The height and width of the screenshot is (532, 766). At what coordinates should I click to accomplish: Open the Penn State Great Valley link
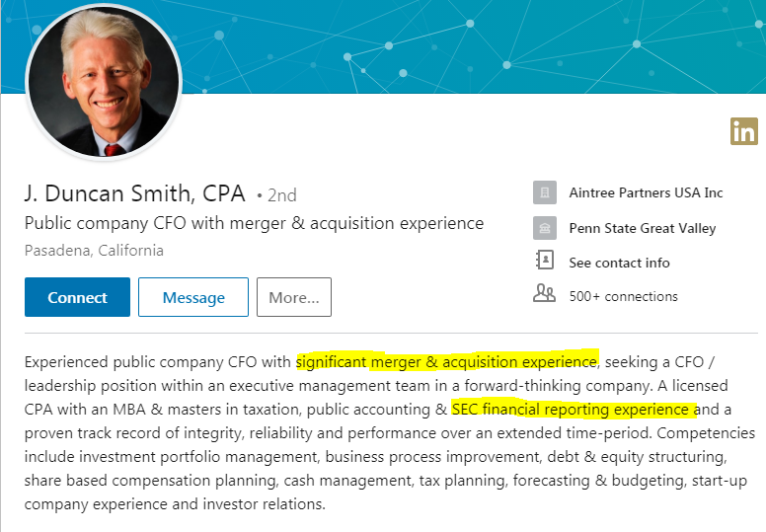pyautogui.click(x=643, y=228)
